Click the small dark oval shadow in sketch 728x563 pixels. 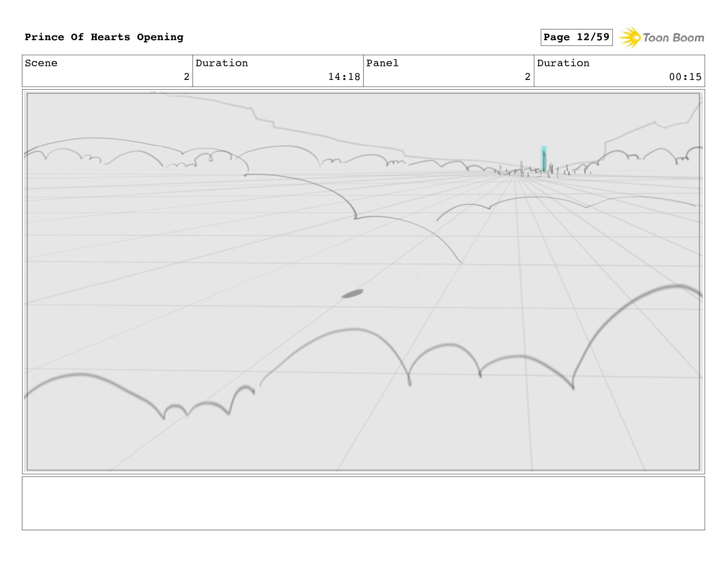(352, 294)
